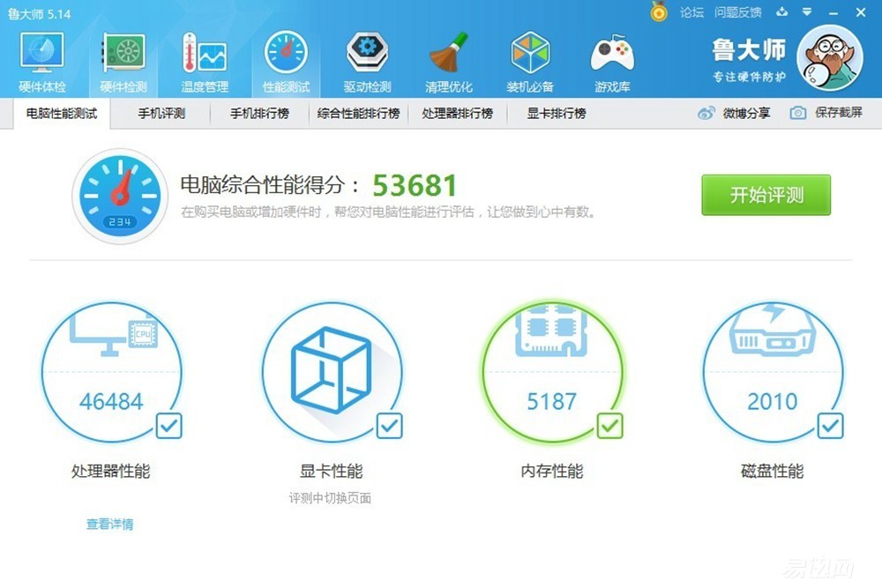The image size is (882, 588).
Task: Switch to 手机排行榜 tab
Action: click(260, 113)
